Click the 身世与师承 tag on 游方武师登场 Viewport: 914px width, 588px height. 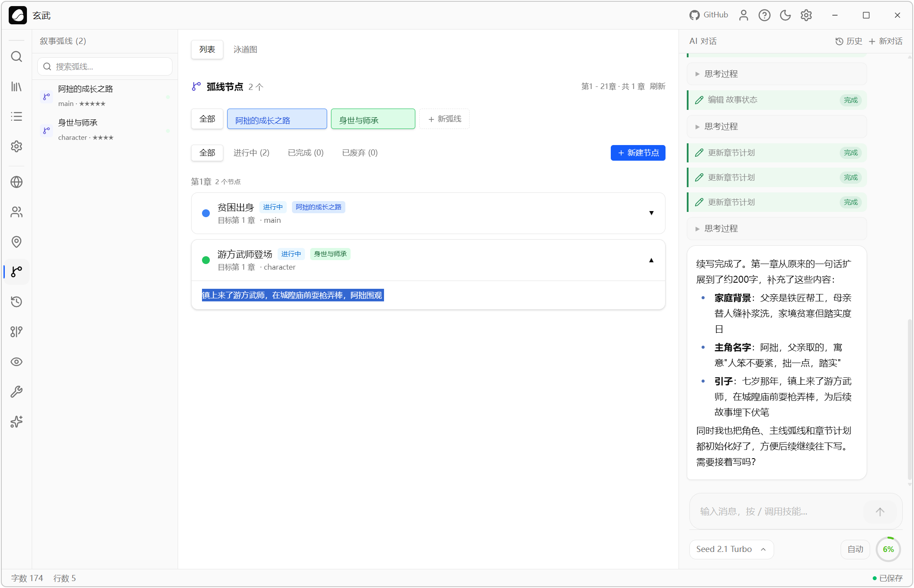point(330,254)
